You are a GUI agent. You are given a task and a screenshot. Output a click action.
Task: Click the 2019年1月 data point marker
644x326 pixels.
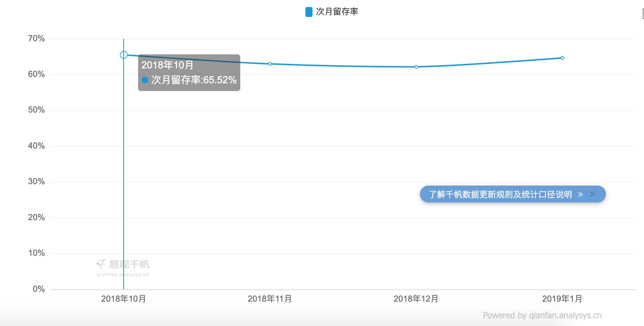[562, 57]
